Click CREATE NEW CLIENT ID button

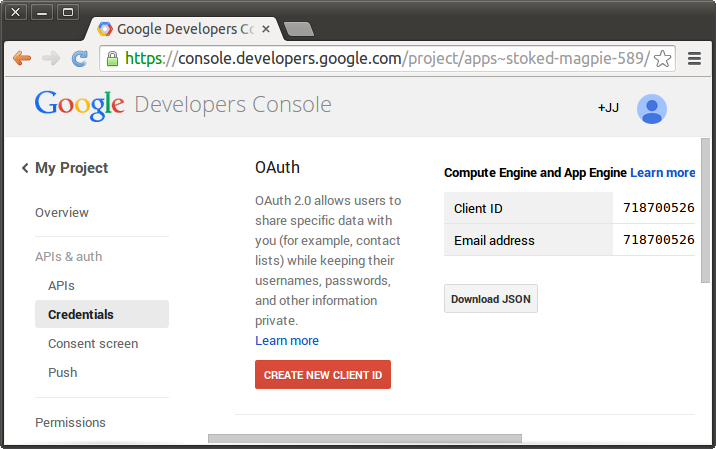[323, 375]
